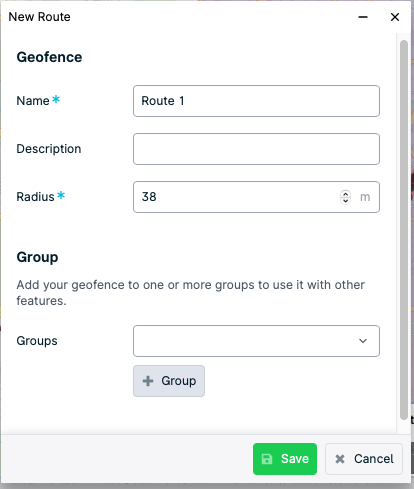The width and height of the screenshot is (414, 489).
Task: Focus the empty Description field
Action: [x=256, y=149]
